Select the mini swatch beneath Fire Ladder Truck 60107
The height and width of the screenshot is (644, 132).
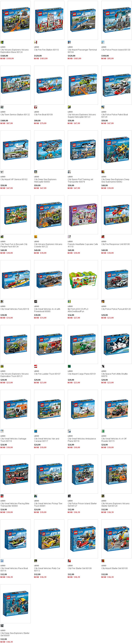pos(36,366)
